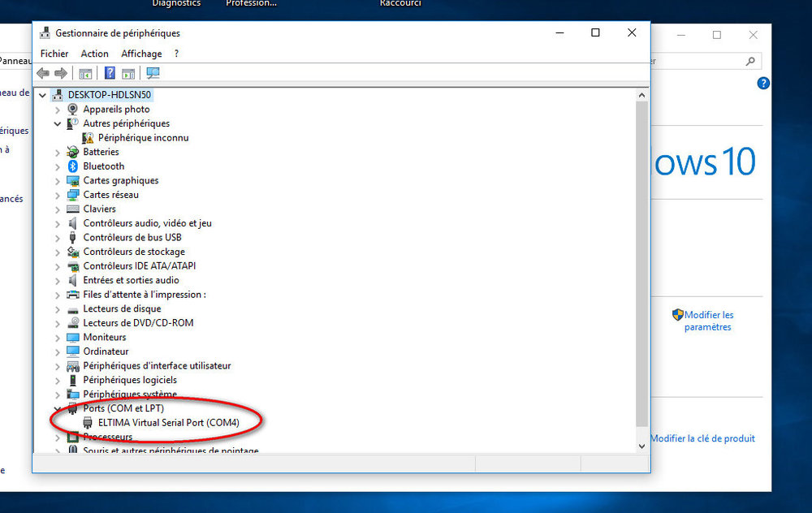
Task: Expand the Périphériques logiciels category
Action: click(58, 381)
